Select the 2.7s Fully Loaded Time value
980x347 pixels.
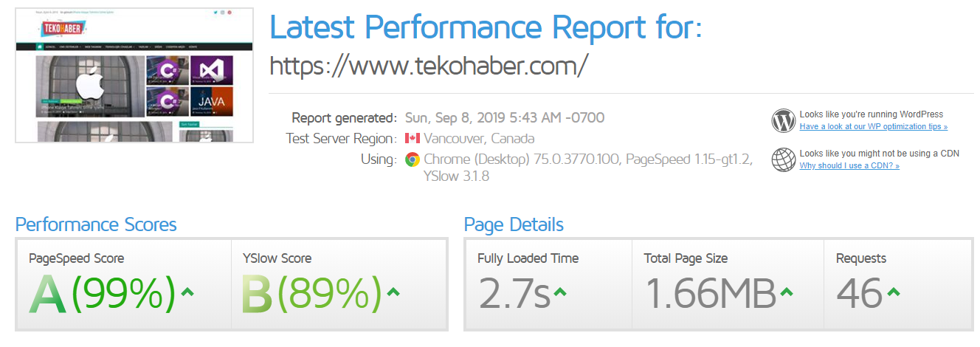point(514,293)
